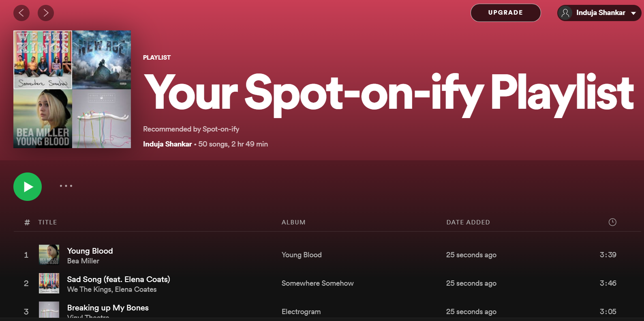Open the artist We The Kings

click(89, 289)
